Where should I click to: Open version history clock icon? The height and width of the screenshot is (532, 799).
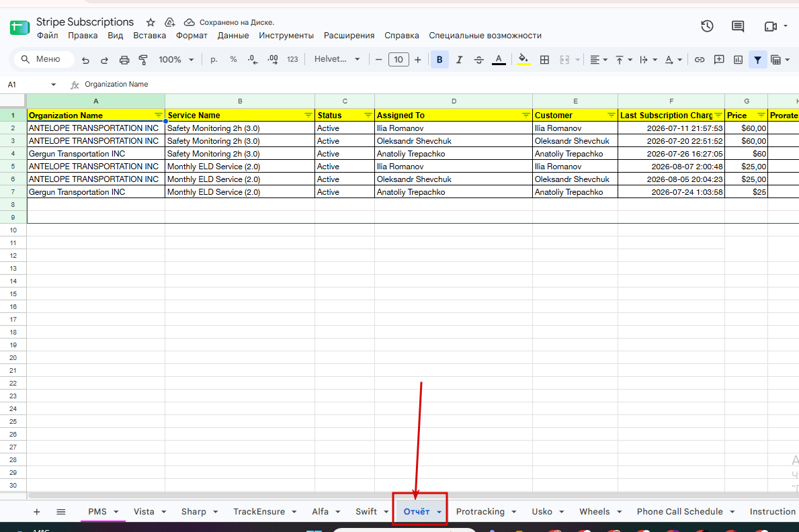pyautogui.click(x=707, y=26)
